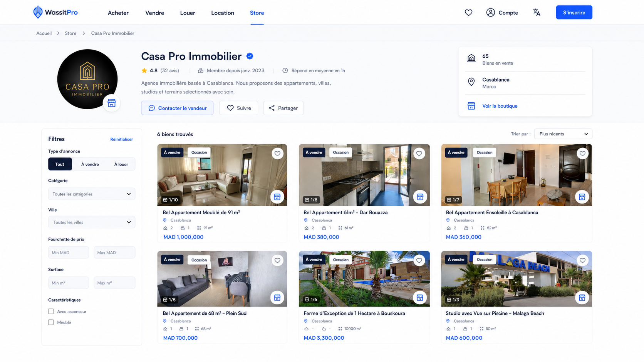Open the Studio Malaga Beach photo

click(x=517, y=279)
